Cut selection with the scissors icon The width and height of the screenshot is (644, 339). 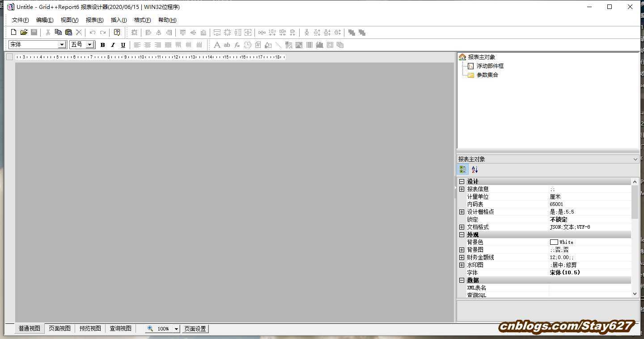pos(48,32)
